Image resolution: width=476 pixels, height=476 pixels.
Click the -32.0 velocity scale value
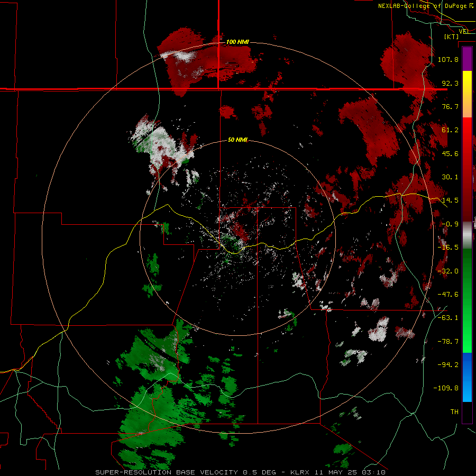pos(448,271)
